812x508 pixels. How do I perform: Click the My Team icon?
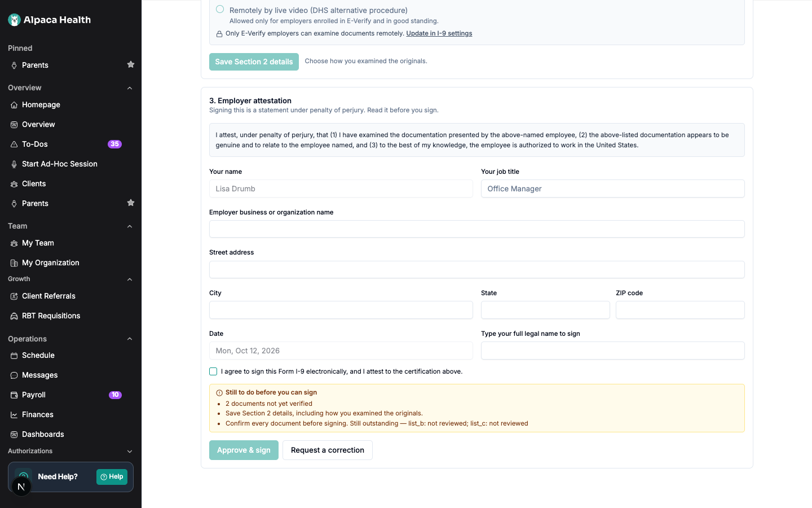[14, 243]
